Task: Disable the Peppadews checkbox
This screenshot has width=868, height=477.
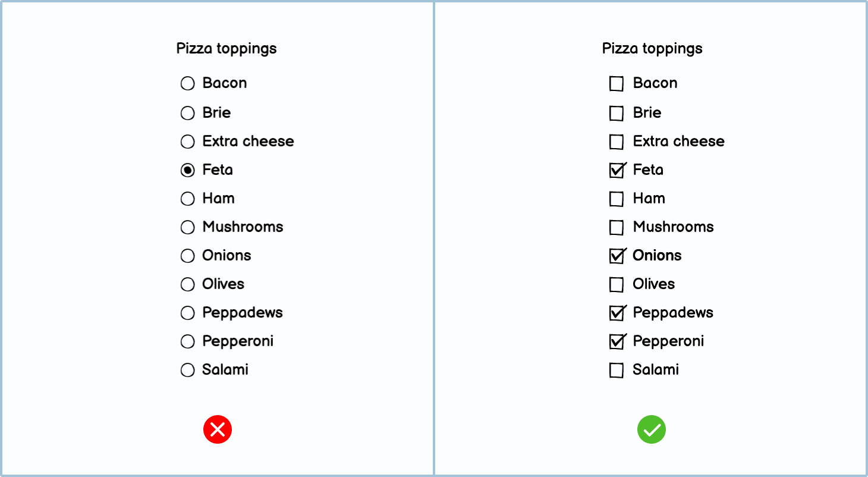Action: click(617, 313)
